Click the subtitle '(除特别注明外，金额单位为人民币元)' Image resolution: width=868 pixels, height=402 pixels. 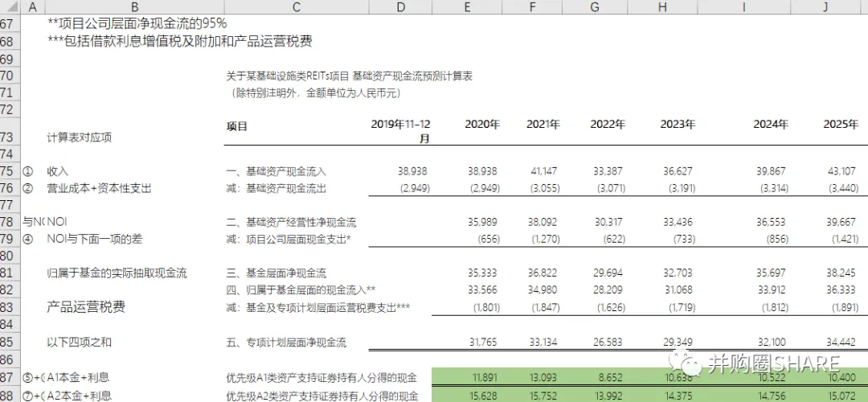click(314, 93)
